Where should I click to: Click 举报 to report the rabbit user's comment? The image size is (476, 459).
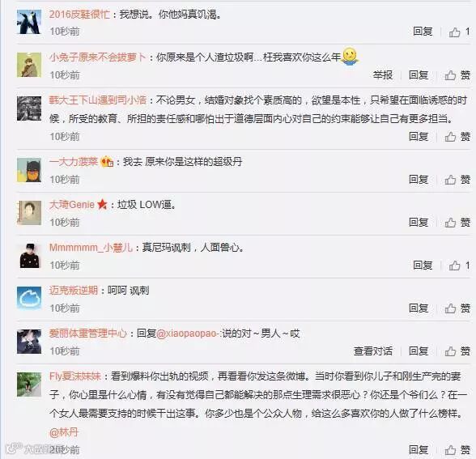[382, 75]
